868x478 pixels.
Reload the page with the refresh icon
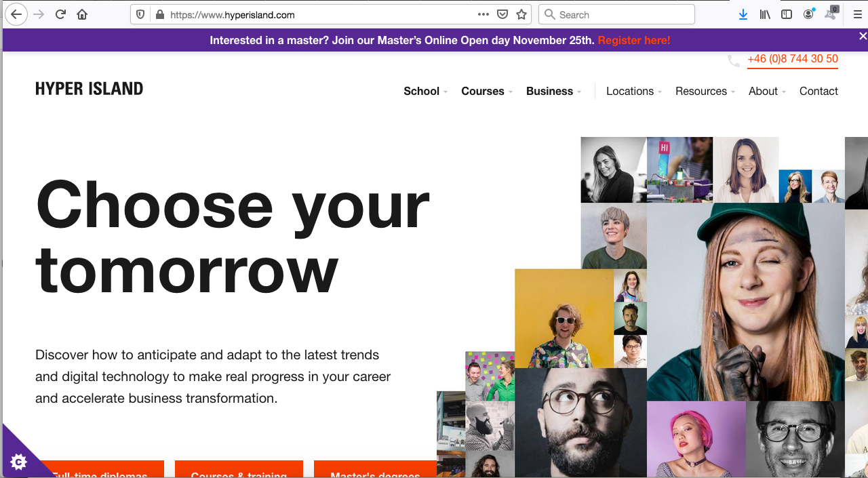click(x=60, y=14)
